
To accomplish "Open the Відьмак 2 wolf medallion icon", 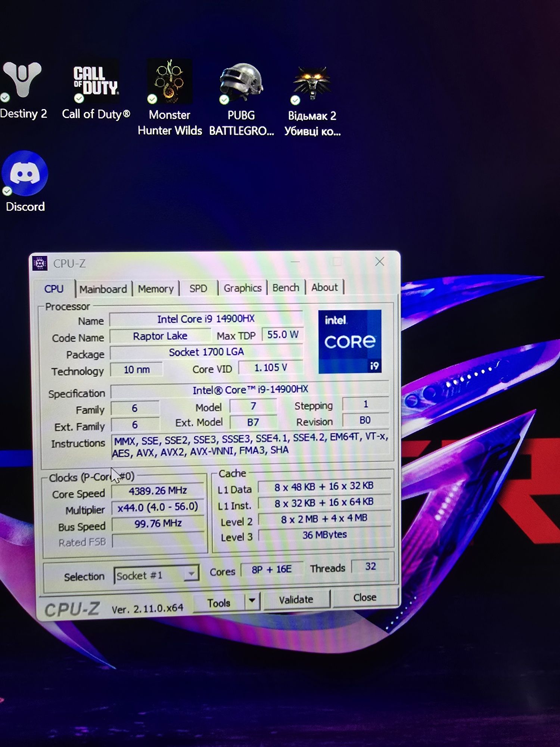I will (x=312, y=84).
